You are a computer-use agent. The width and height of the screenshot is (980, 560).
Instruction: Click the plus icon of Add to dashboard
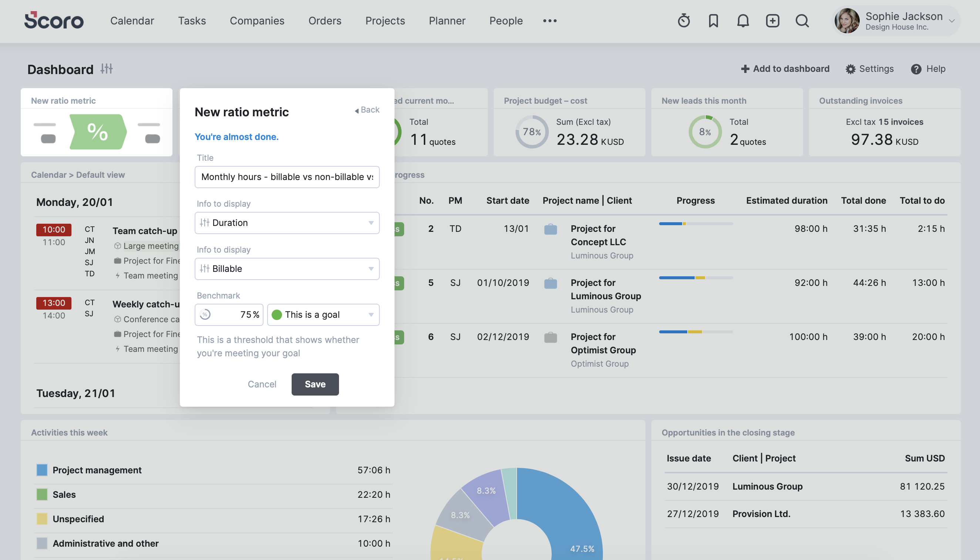coord(745,69)
